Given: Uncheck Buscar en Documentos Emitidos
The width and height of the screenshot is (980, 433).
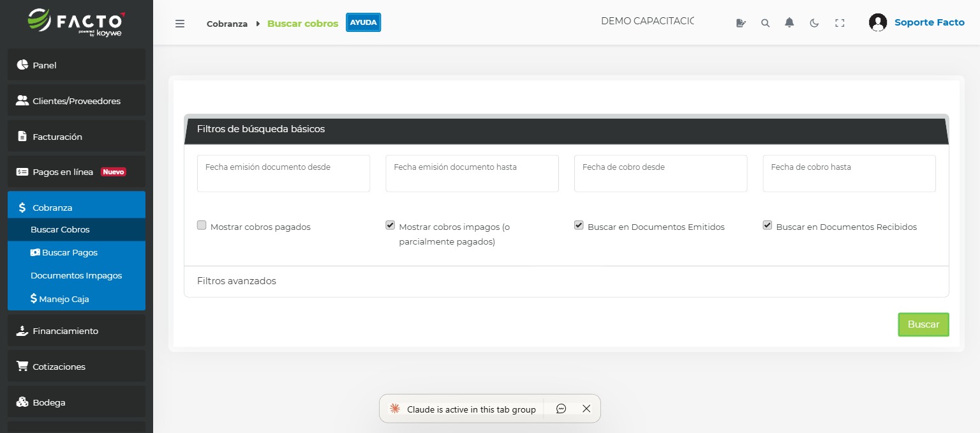Looking at the screenshot, I should point(579,225).
